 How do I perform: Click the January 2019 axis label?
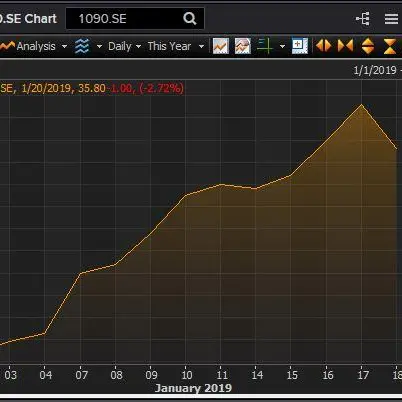[x=193, y=388]
